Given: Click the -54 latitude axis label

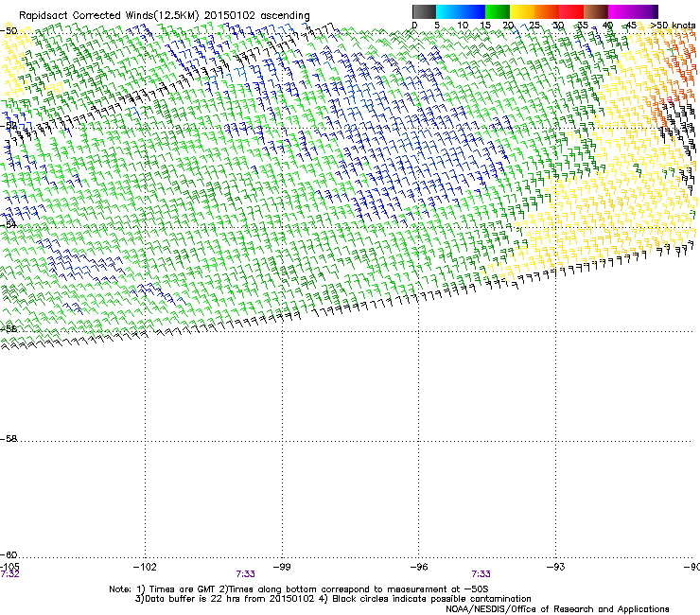Looking at the screenshot, I should coord(9,224).
